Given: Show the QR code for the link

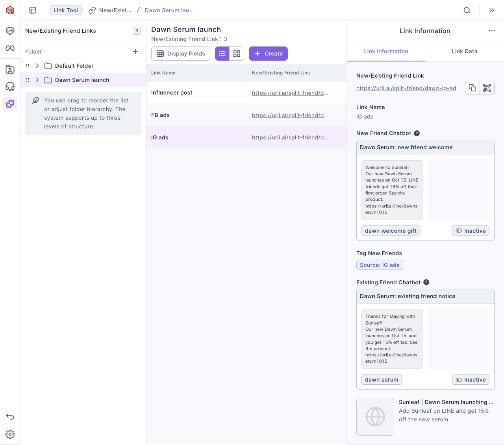Looking at the screenshot, I should pyautogui.click(x=487, y=88).
